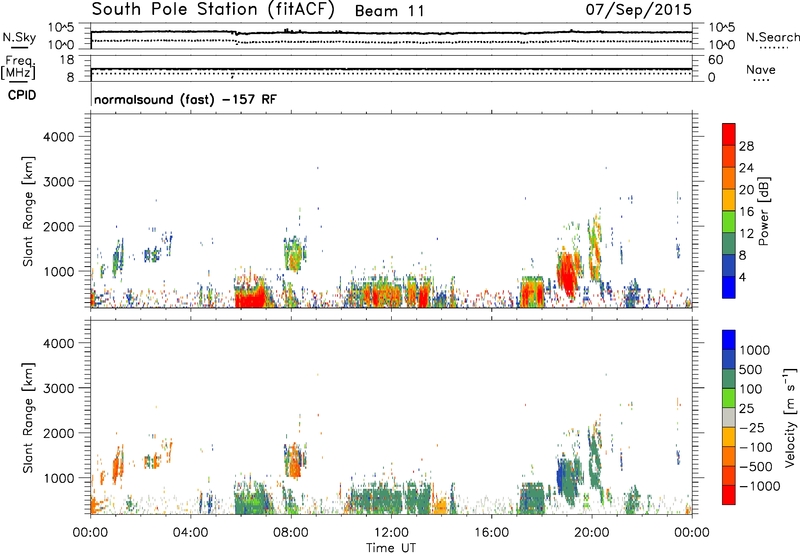Click the 'N.Search' legend label
The image size is (800, 554).
[772, 37]
